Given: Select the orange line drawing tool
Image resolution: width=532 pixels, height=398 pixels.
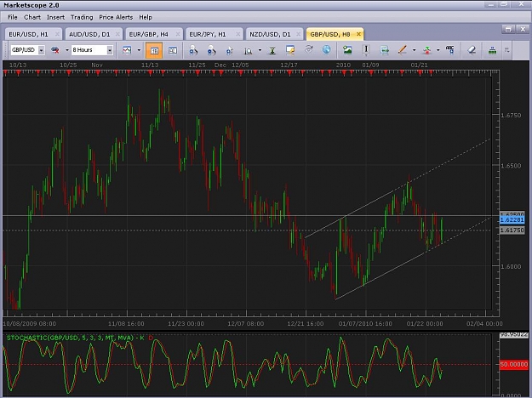Looking at the screenshot, I should pyautogui.click(x=402, y=50).
